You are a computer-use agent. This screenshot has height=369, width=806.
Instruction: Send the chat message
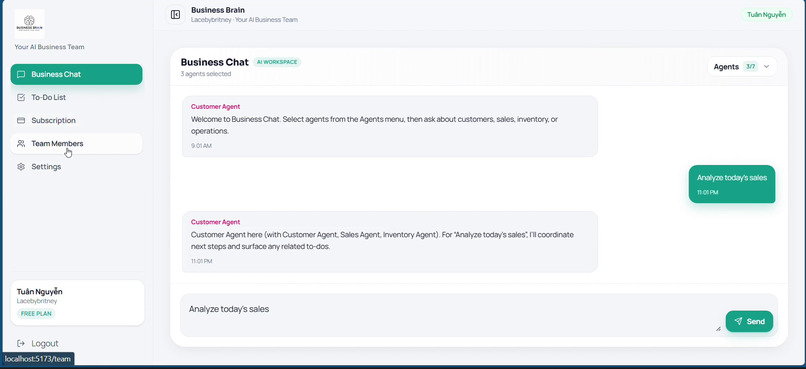tap(749, 321)
